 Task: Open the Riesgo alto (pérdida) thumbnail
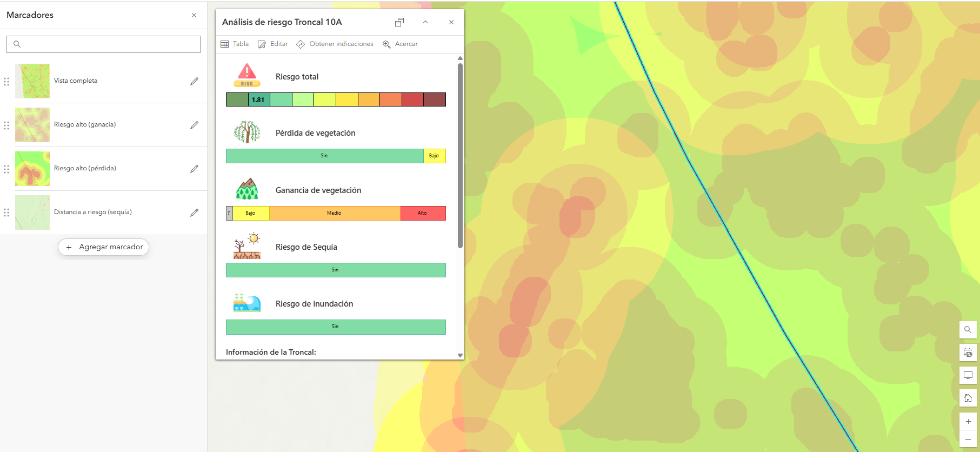click(32, 169)
